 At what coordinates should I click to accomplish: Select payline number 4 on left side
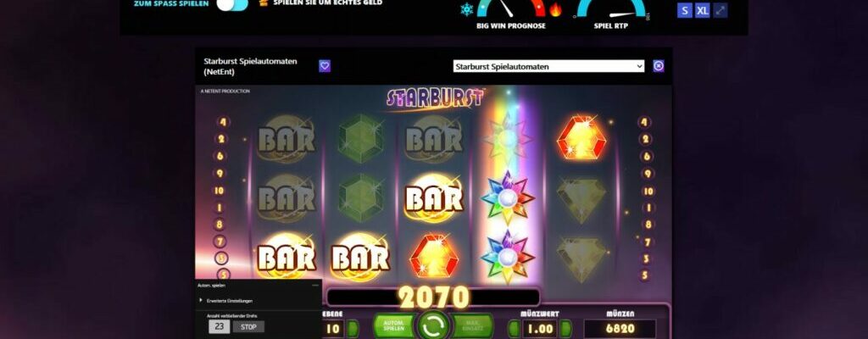point(223,122)
